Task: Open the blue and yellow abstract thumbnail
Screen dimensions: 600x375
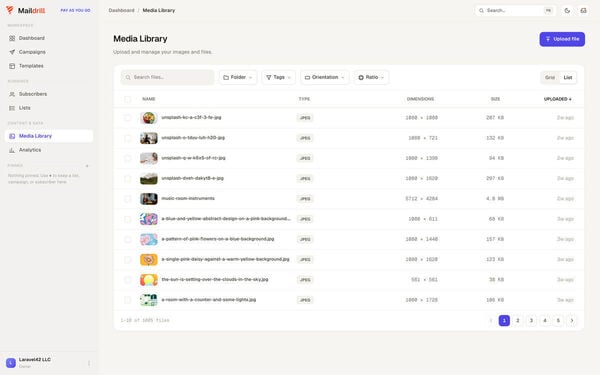Action: (149, 219)
